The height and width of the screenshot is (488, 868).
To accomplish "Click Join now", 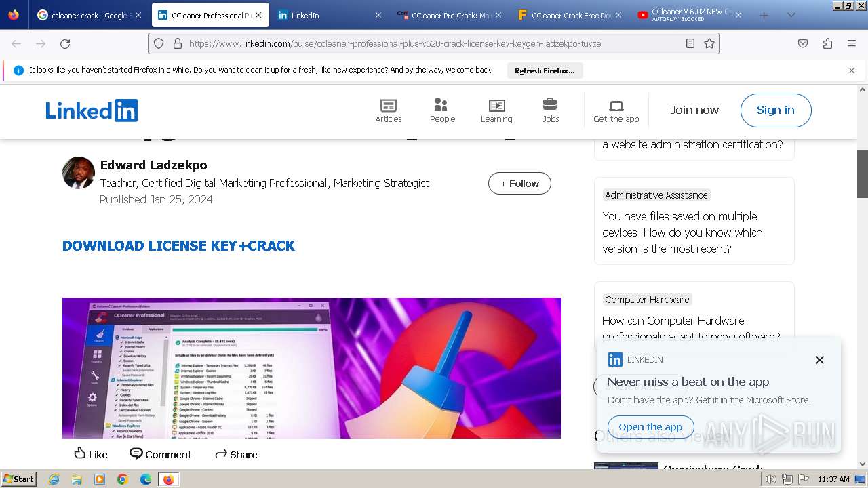I will point(694,110).
